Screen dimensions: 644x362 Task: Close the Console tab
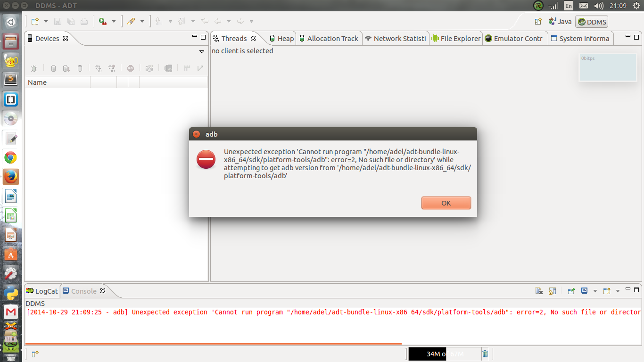point(103,291)
